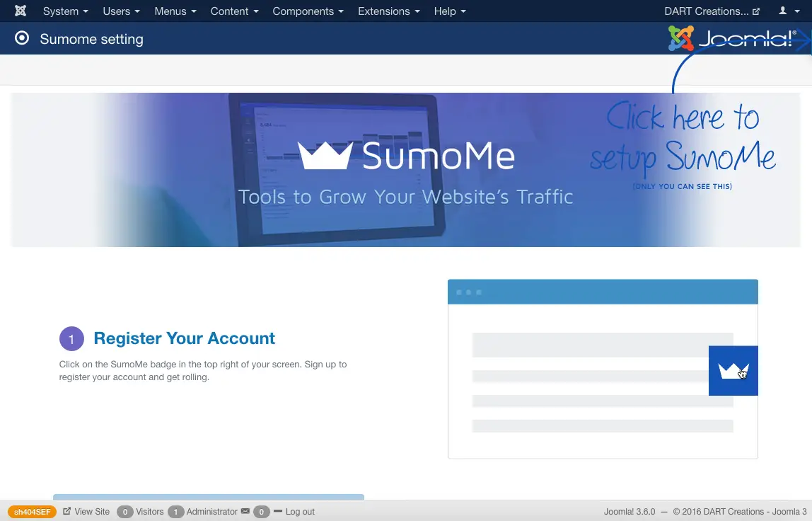
Task: Open the user account dropdown
Action: click(x=789, y=11)
